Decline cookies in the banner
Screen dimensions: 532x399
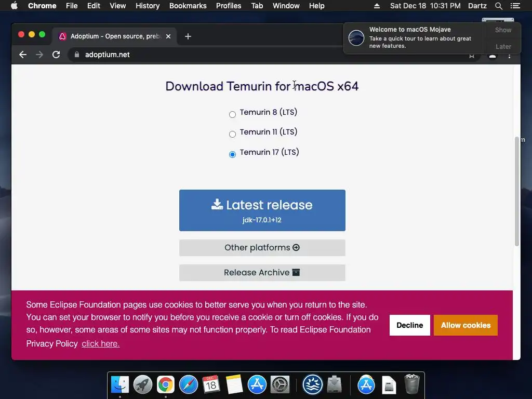point(409,325)
